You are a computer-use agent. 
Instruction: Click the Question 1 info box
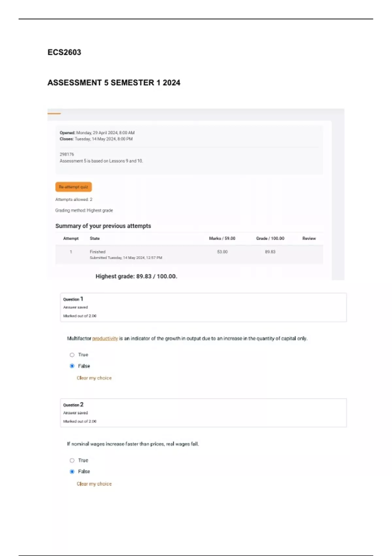pos(203,307)
